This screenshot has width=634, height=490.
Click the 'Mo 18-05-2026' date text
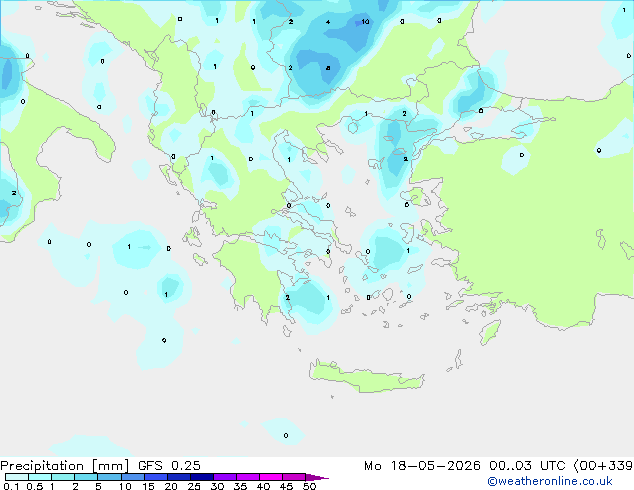pos(422,466)
